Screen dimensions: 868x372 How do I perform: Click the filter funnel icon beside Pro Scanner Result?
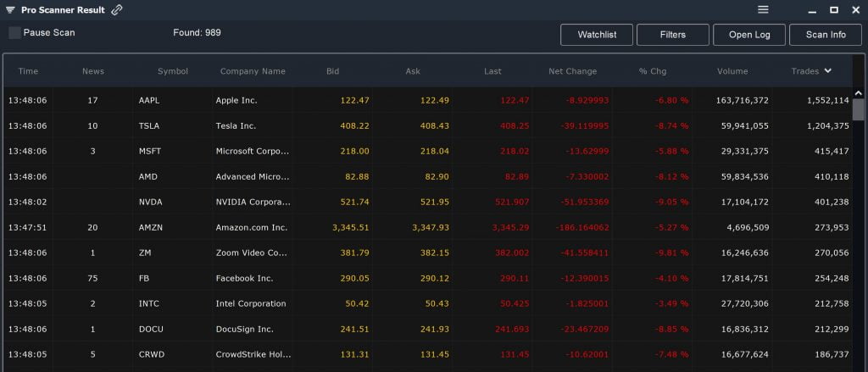tap(10, 10)
